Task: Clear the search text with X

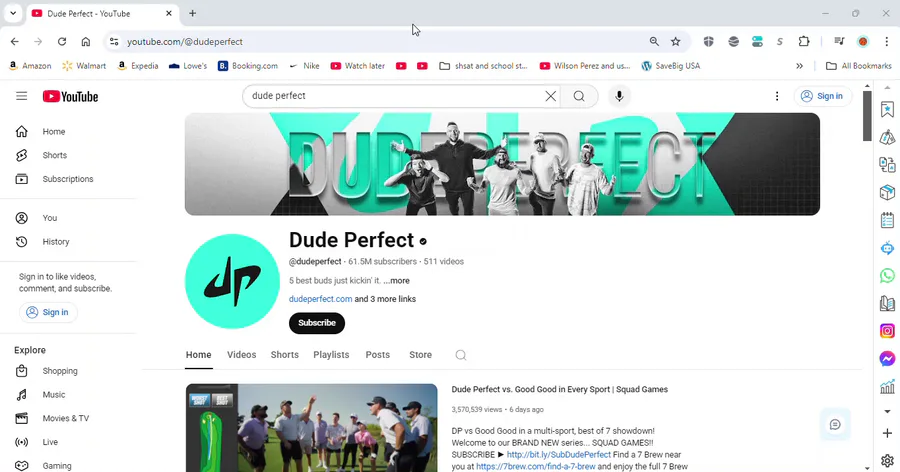Action: pos(550,96)
